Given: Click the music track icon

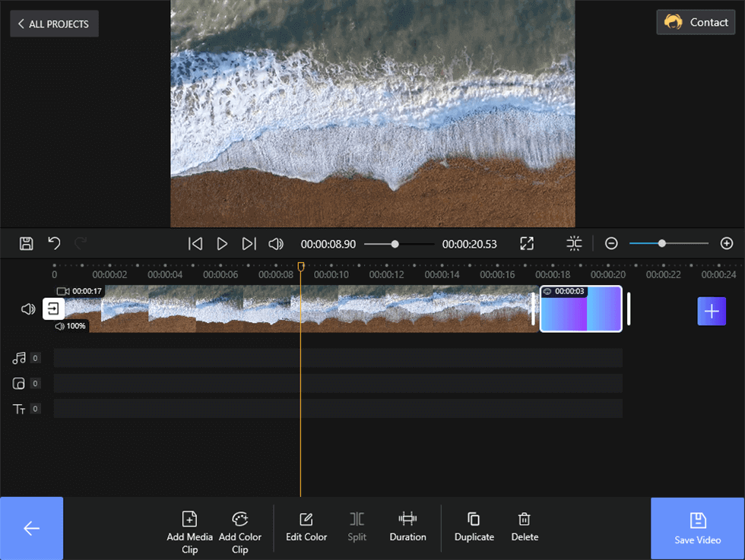Looking at the screenshot, I should click(x=19, y=358).
